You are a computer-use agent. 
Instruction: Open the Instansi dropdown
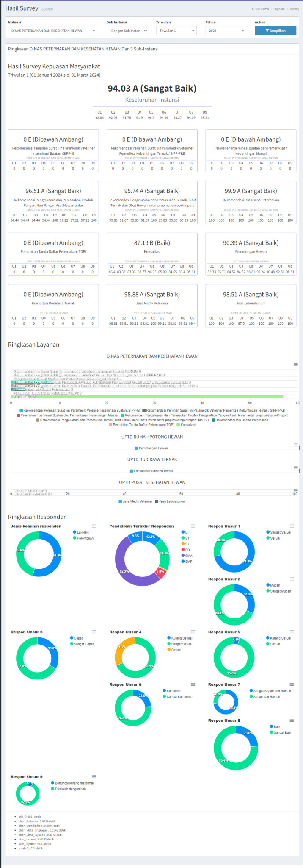[52, 31]
